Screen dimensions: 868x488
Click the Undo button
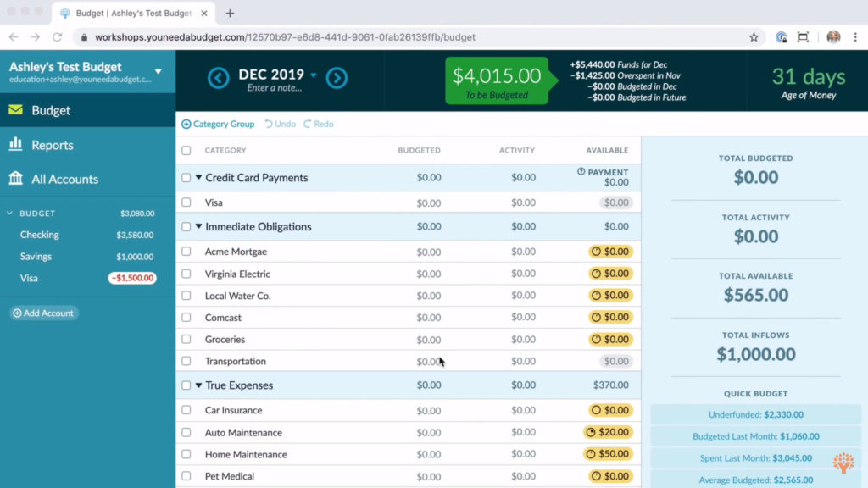pos(280,124)
